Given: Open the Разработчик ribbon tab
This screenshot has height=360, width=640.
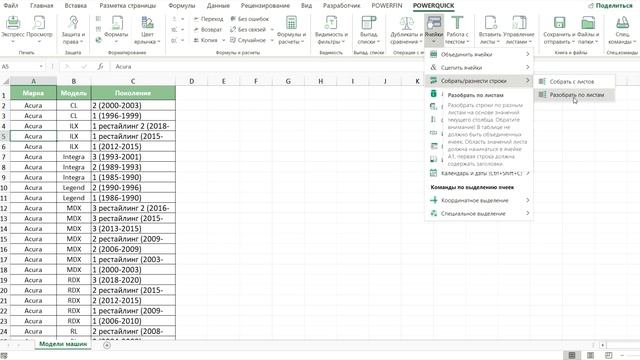Looking at the screenshot, I should tap(342, 6).
